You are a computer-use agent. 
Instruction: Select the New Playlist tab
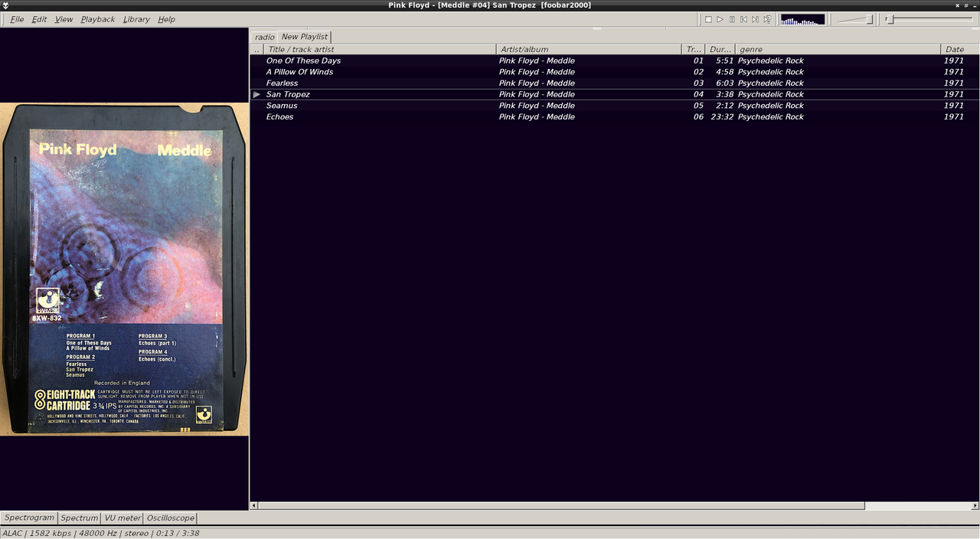pos(304,37)
